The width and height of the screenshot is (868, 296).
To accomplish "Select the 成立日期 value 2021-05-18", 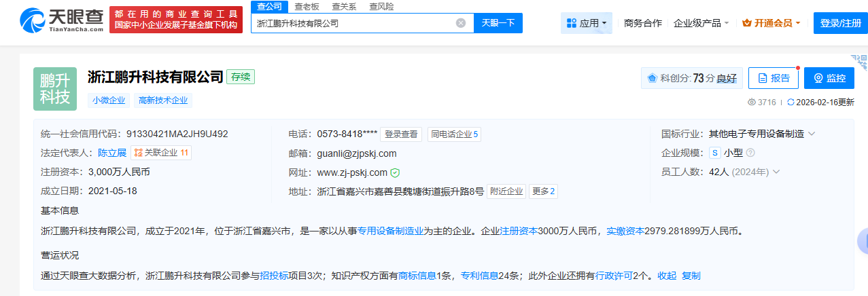I will (112, 191).
